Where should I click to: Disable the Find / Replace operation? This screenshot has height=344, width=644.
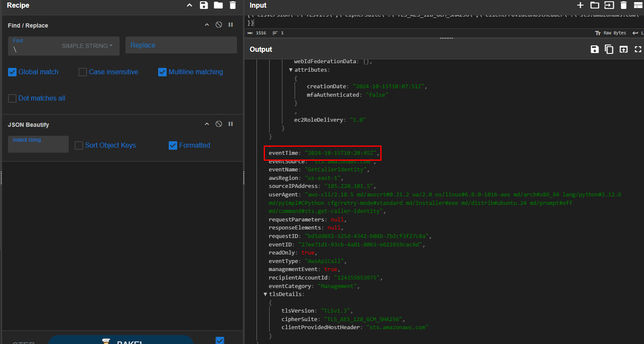pos(219,25)
